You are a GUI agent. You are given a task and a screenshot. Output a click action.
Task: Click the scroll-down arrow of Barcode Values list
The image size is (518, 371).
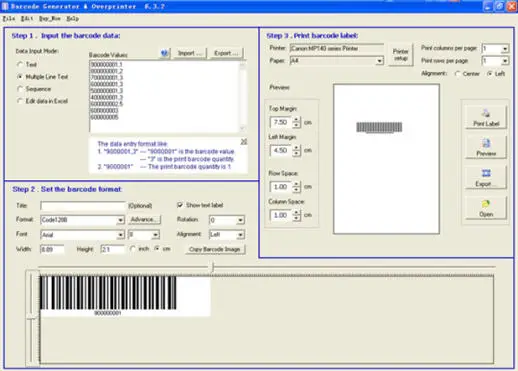242,128
